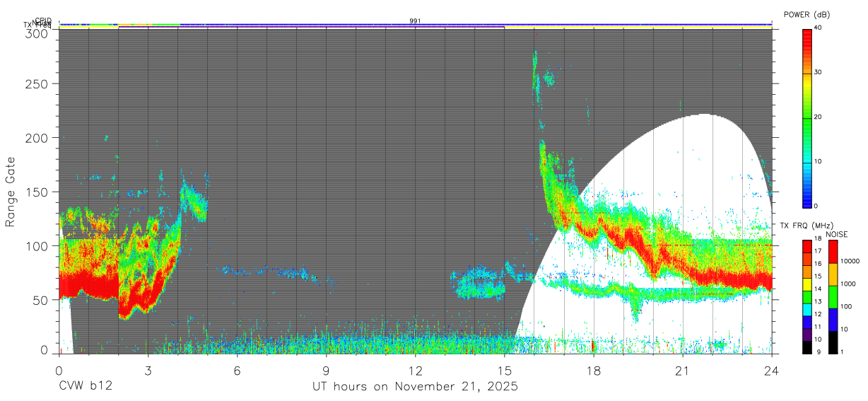The width and height of the screenshot is (868, 401).
Task: Click the 10 tick label beside the power colorbar
Action: click(x=816, y=161)
